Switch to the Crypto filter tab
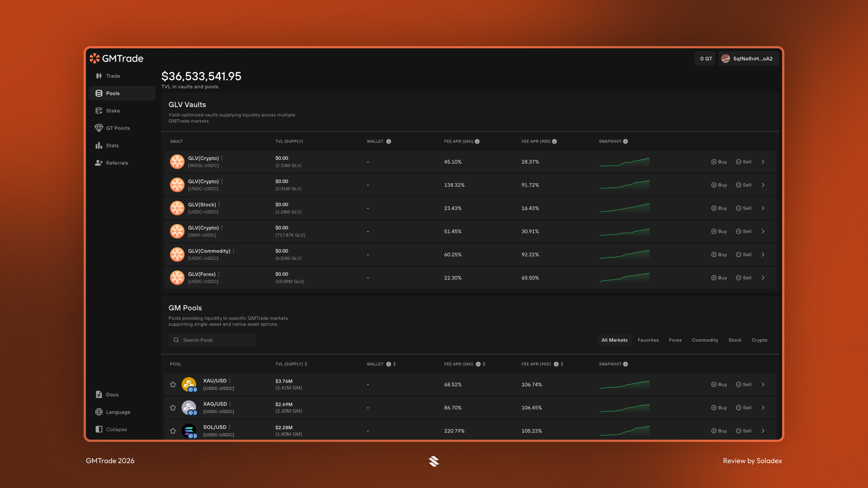Screen dimensions: 868x488 tap(759, 340)
